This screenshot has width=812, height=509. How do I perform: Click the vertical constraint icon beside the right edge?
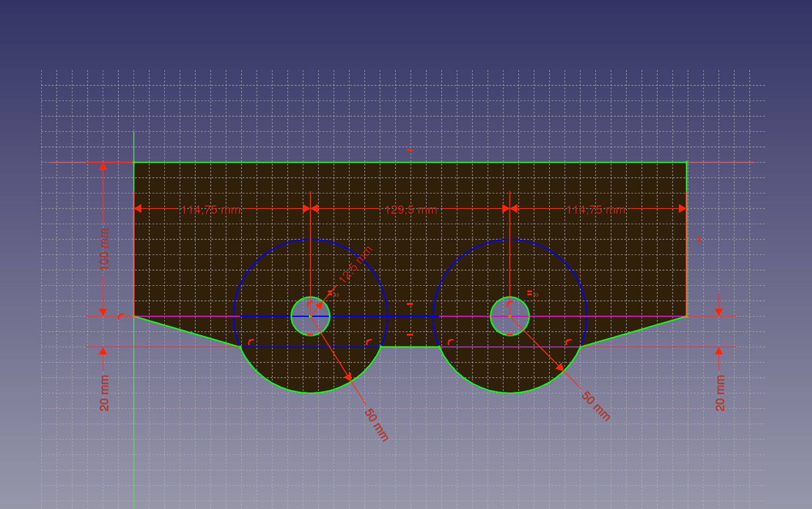point(699,239)
